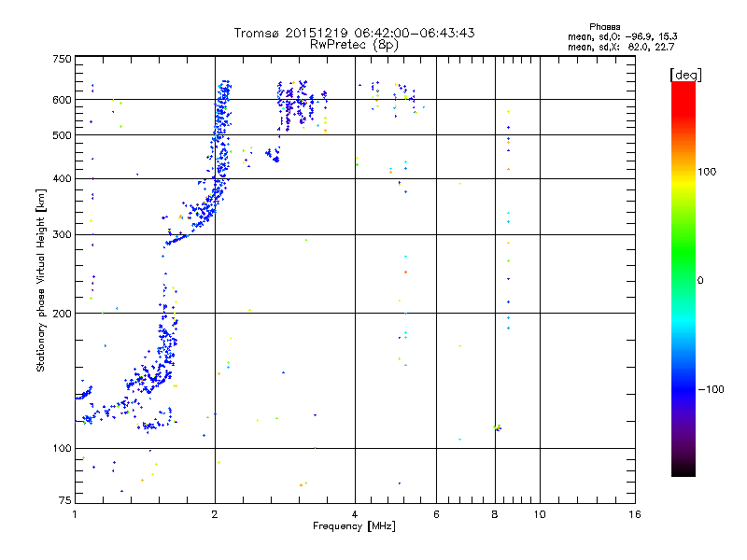Click the "Frequency [MHz]" axis label
The image size is (747, 560).
pyautogui.click(x=354, y=526)
